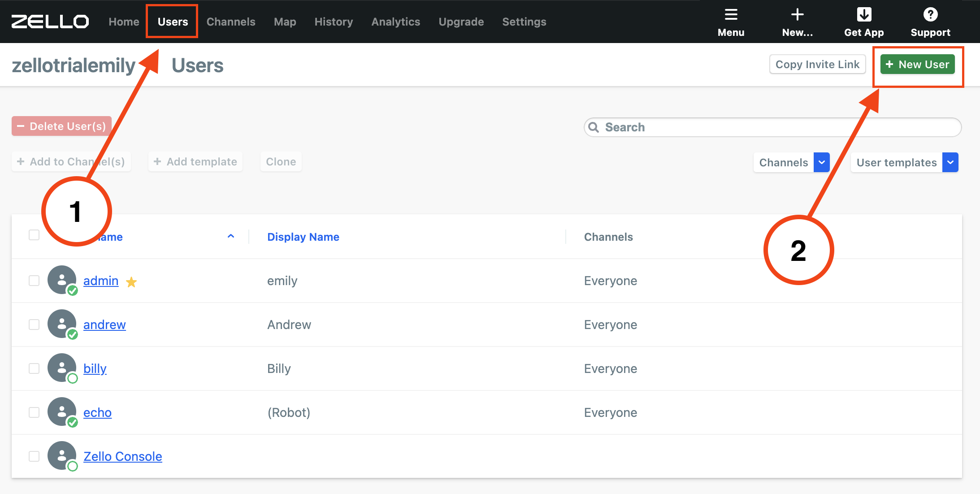Viewport: 980px width, 494px height.
Task: Click the sort ascending arrow in Username column
Action: point(231,236)
